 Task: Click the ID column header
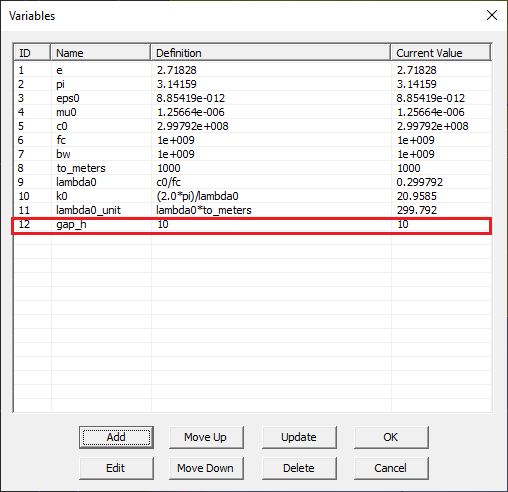tap(32, 53)
